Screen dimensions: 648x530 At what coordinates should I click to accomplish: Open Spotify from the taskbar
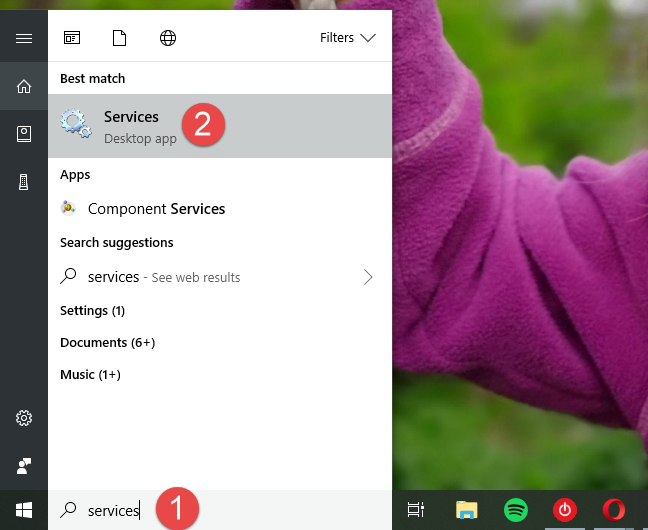point(516,510)
